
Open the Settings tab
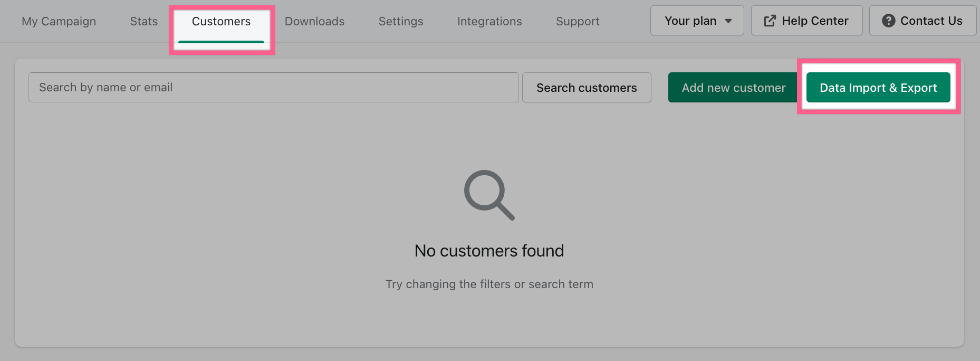click(x=401, y=22)
